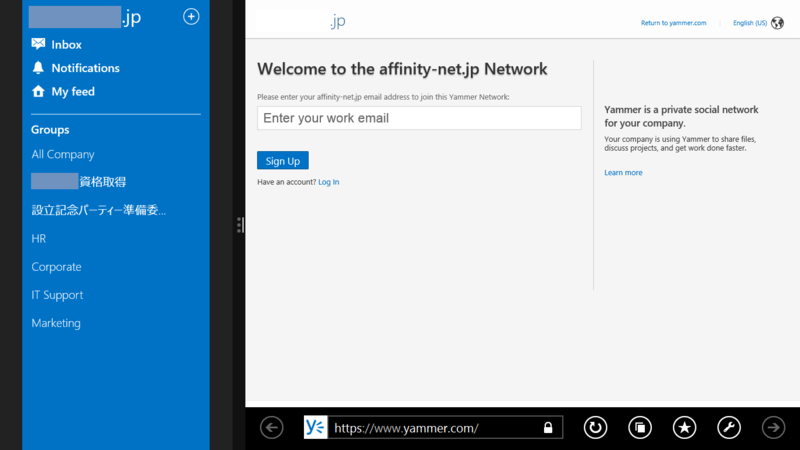Click the Log In link
Screen dimensions: 800x450
coord(329,182)
